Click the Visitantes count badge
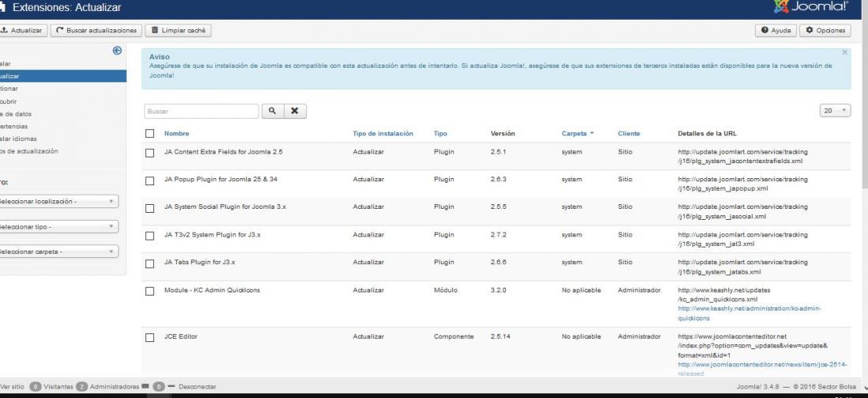The width and height of the screenshot is (868, 398). click(36, 387)
